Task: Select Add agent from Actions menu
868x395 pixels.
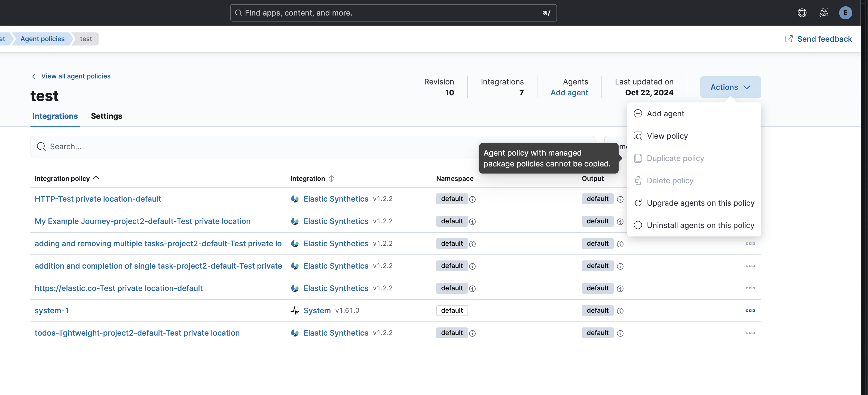Action: coord(694,114)
